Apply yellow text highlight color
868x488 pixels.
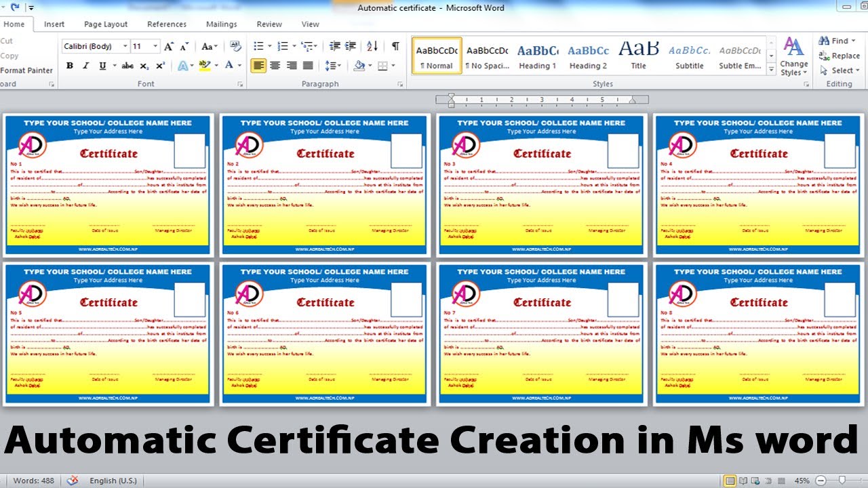point(203,66)
